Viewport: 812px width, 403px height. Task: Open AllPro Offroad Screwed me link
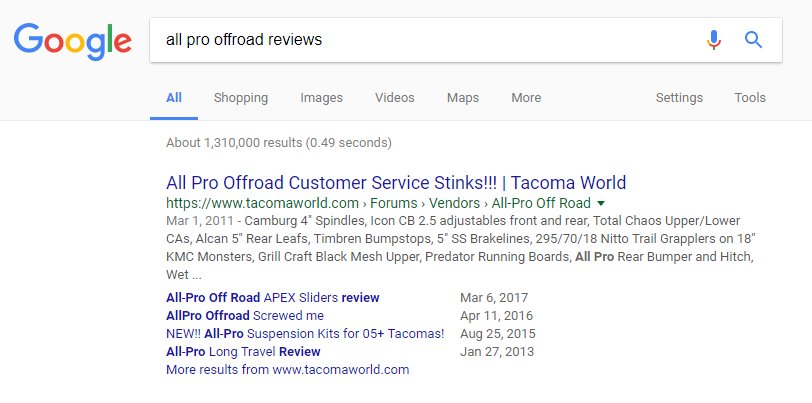[x=245, y=315]
